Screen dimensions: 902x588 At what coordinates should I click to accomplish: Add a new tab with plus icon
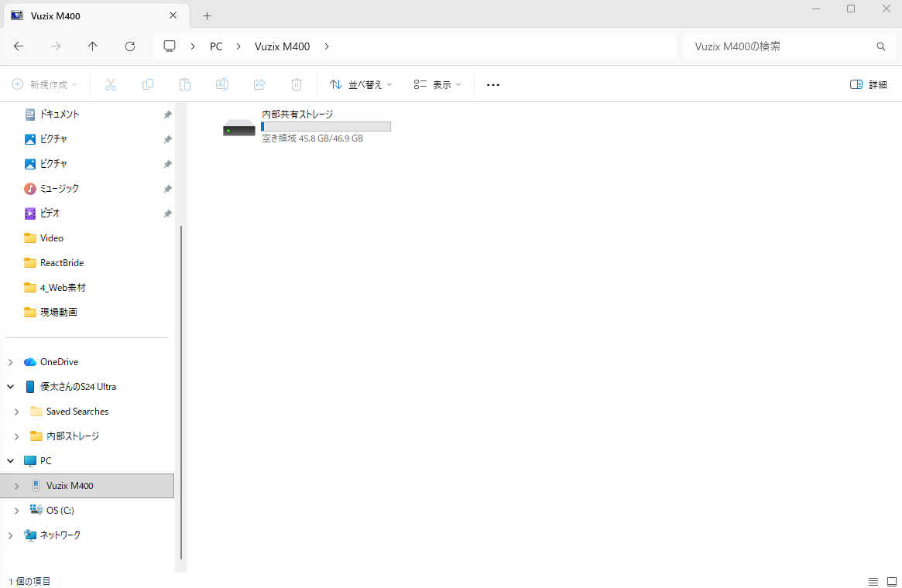point(207,15)
